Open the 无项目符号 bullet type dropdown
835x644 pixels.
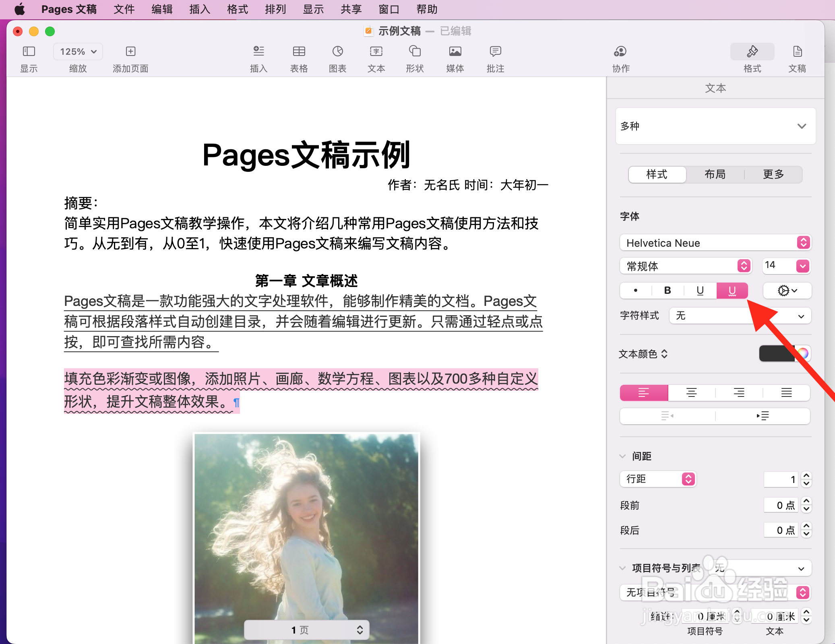[x=715, y=592]
